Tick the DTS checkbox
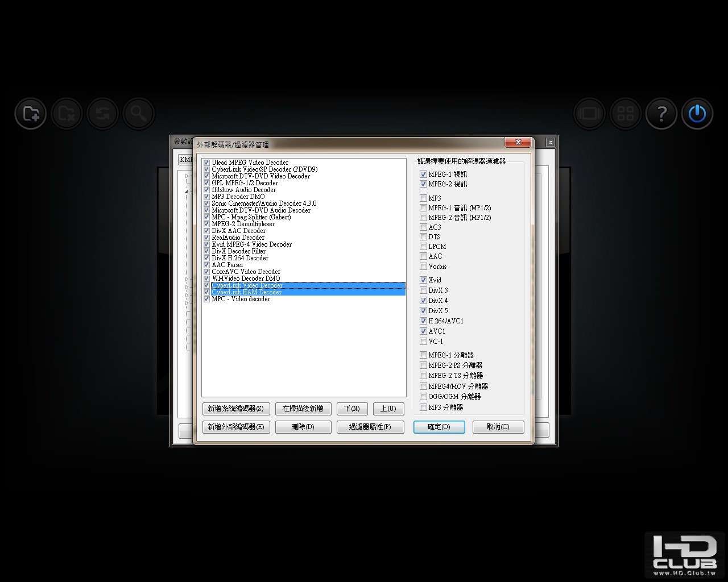Screen dimensions: 728x582 coord(423,237)
